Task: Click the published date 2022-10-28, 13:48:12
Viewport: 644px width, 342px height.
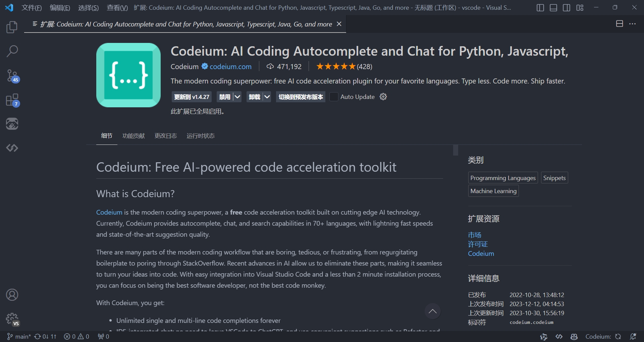Action: tap(537, 295)
